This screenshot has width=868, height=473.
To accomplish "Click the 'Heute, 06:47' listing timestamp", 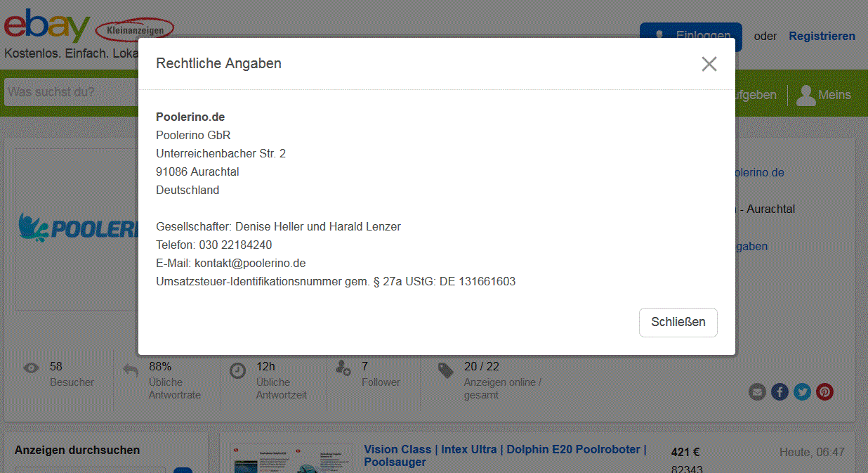I will (x=812, y=452).
